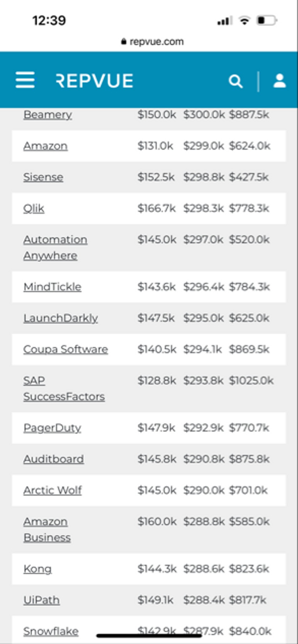View the PagerDuty company profile
Image resolution: width=298 pixels, height=644 pixels.
52,427
